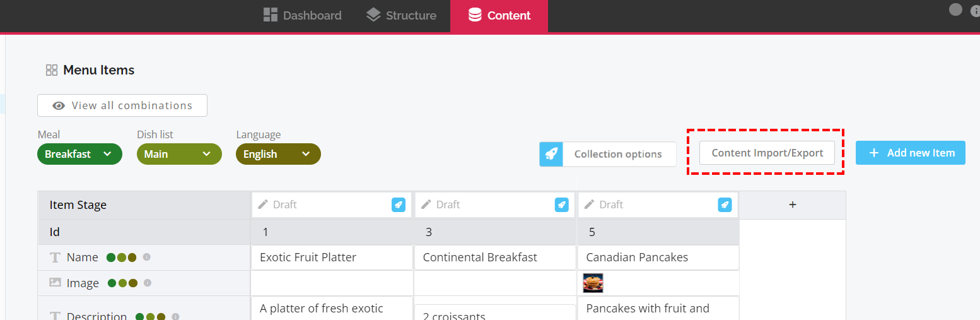
Task: Click the rocket icon beside Collection options
Action: click(551, 154)
